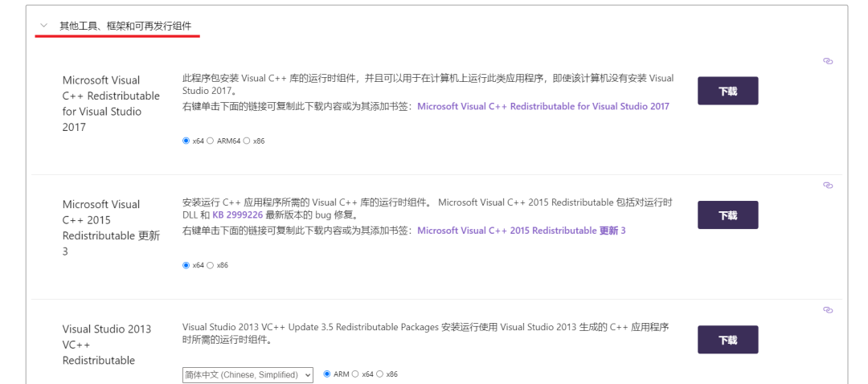Download Visual C++ Redistributable for Visual Studio 2017
The height and width of the screenshot is (384, 868).
click(727, 91)
